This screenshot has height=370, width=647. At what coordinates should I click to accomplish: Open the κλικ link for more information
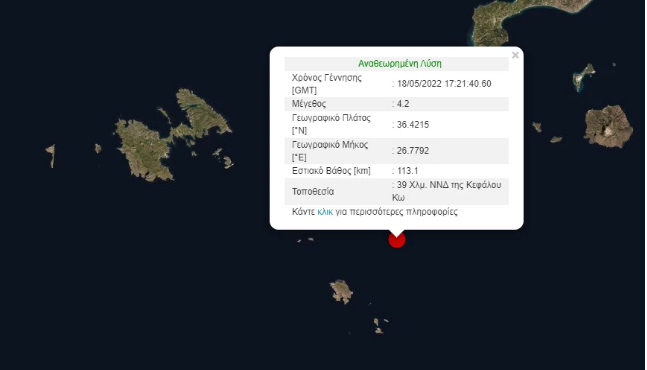(x=325, y=212)
